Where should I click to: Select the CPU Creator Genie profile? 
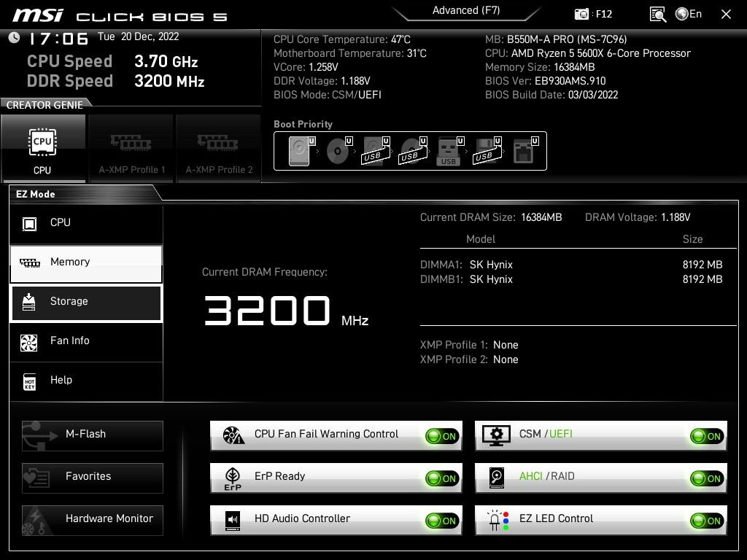[x=43, y=149]
